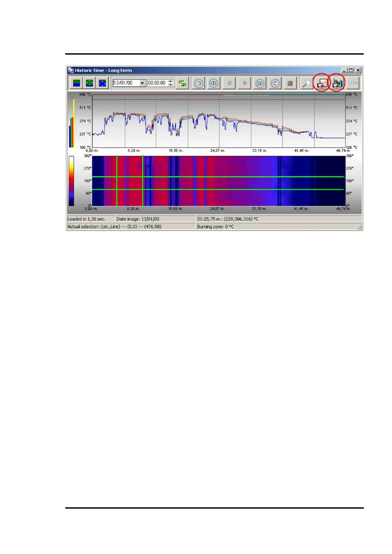Click the LRM toolbar button
Screen dimensions: 392x554
353,83
